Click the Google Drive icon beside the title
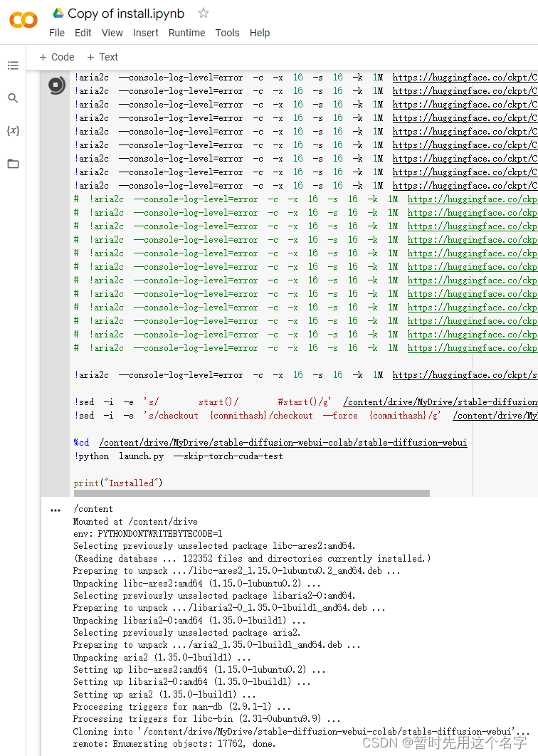The height and width of the screenshot is (756, 538). tap(58, 13)
